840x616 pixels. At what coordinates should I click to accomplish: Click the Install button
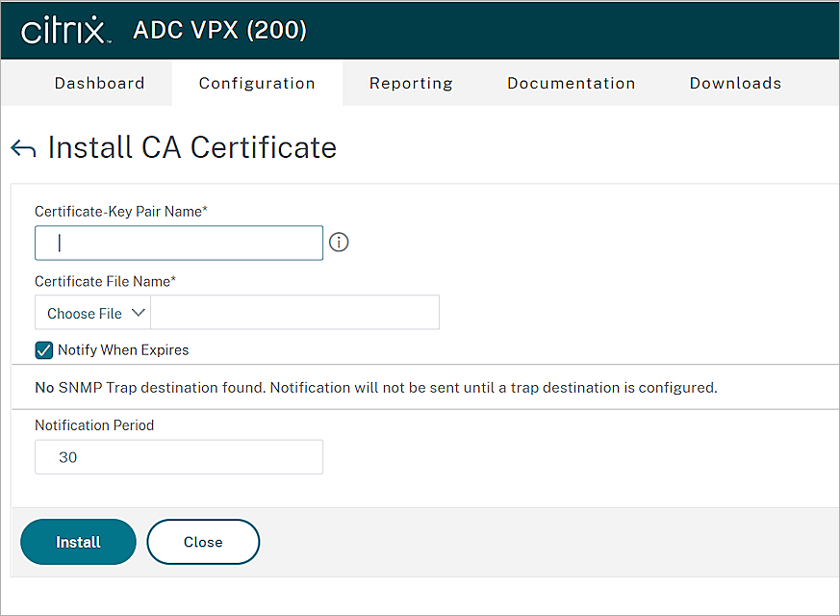point(78,541)
